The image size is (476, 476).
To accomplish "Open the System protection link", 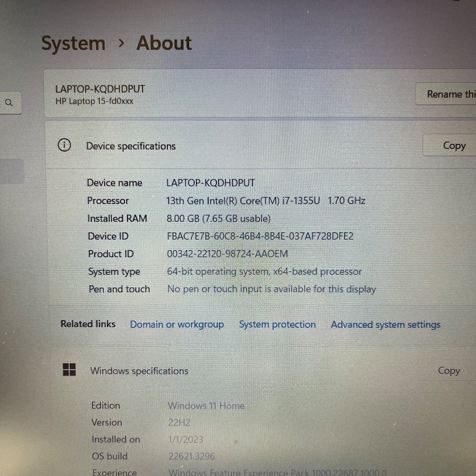I will (x=278, y=325).
